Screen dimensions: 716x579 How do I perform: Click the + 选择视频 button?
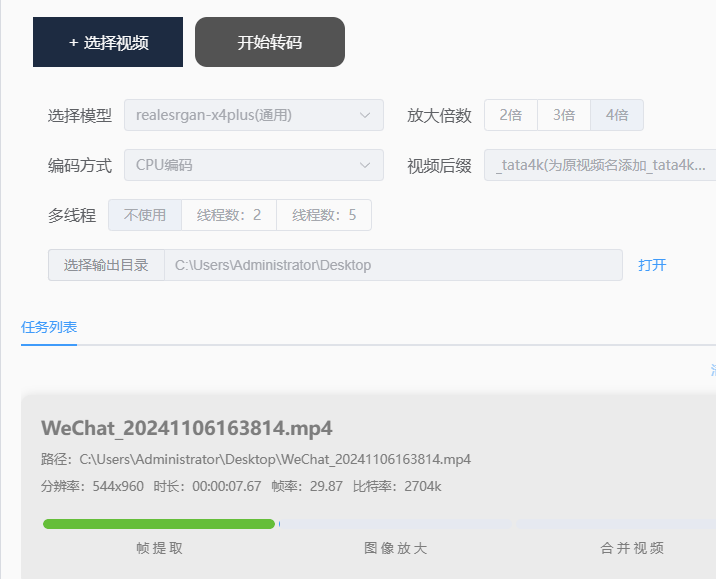pyautogui.click(x=108, y=42)
